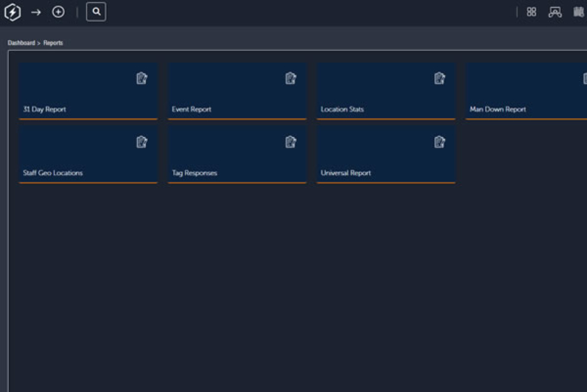Click the report icon on Universal Report tile
This screenshot has height=392, width=587.
coord(440,142)
